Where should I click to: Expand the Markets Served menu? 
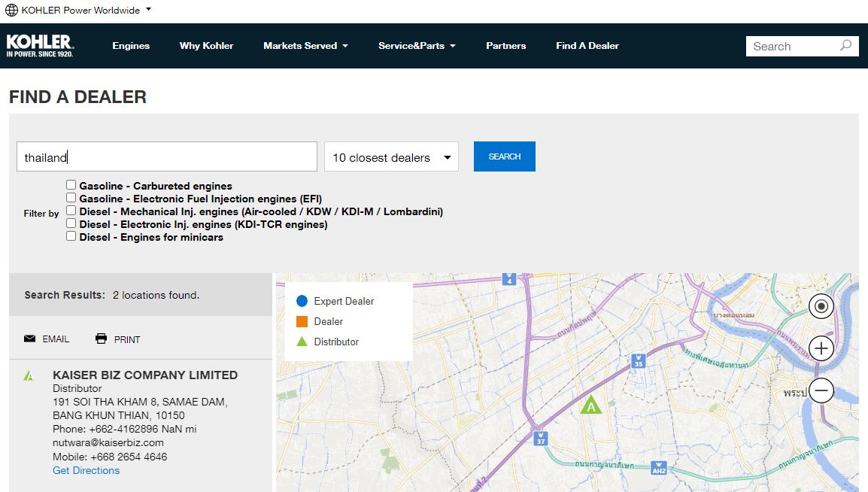[x=305, y=46]
